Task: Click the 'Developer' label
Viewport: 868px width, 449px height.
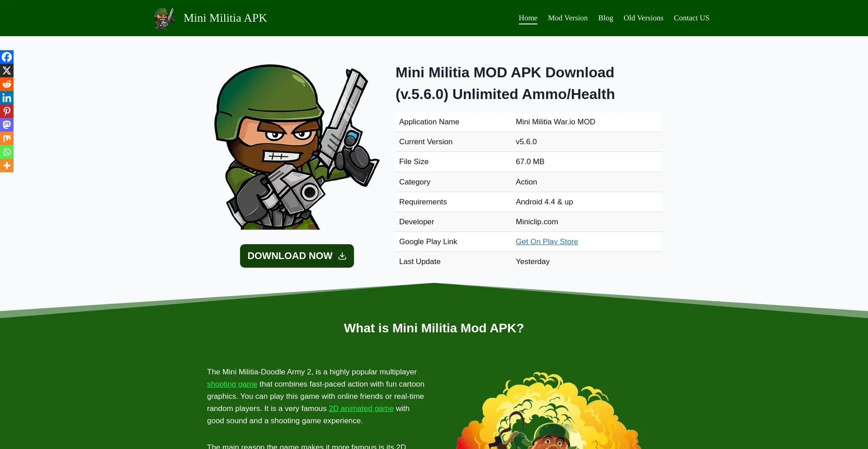Action: 416,222
